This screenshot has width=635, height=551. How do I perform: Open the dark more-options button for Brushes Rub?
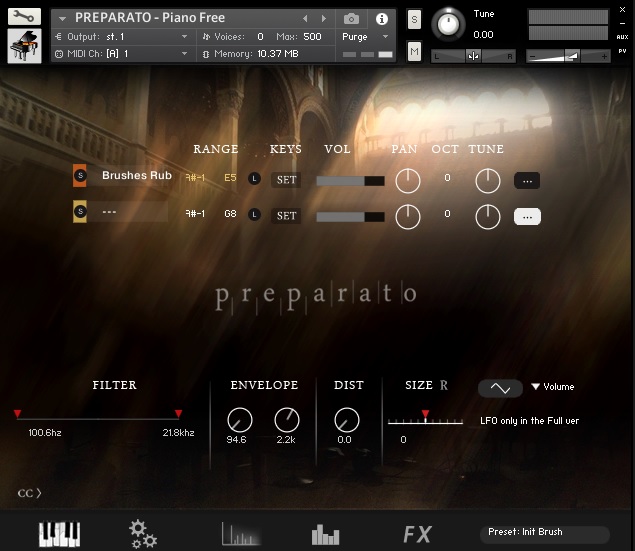(527, 181)
